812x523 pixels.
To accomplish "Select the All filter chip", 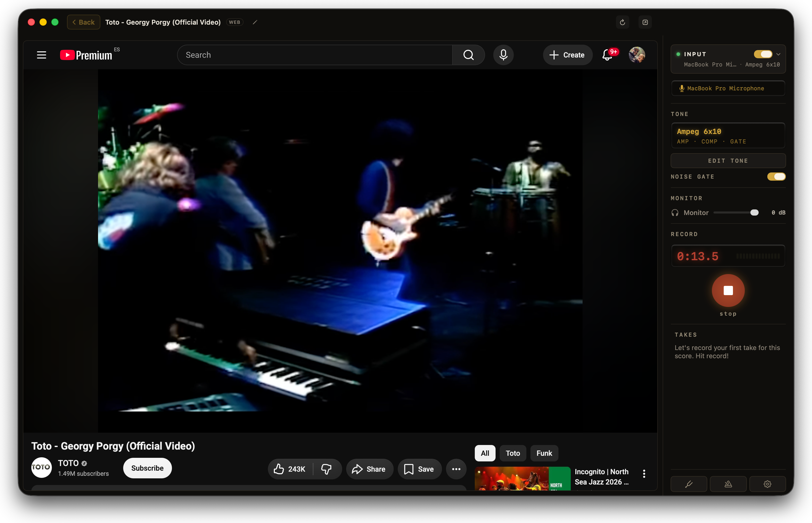I will (x=485, y=453).
